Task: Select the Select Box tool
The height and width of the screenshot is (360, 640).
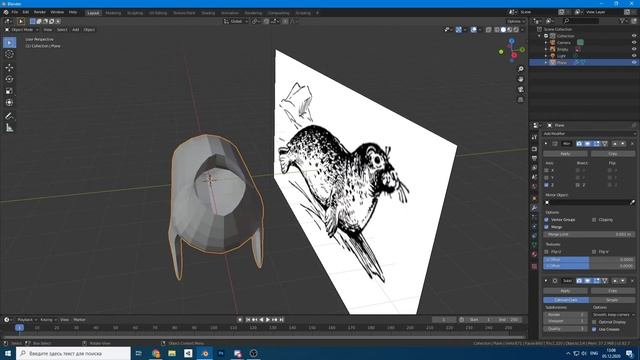Action: [9, 42]
